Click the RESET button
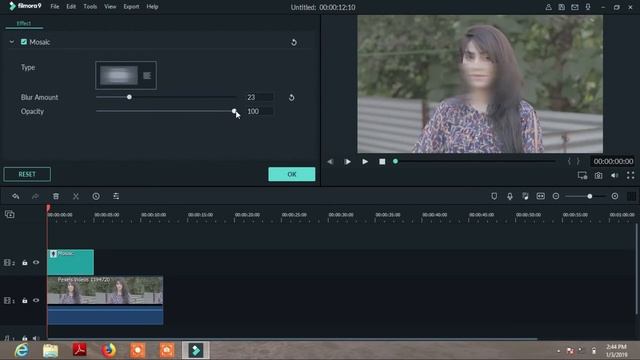Image resolution: width=640 pixels, height=360 pixels. 27,174
